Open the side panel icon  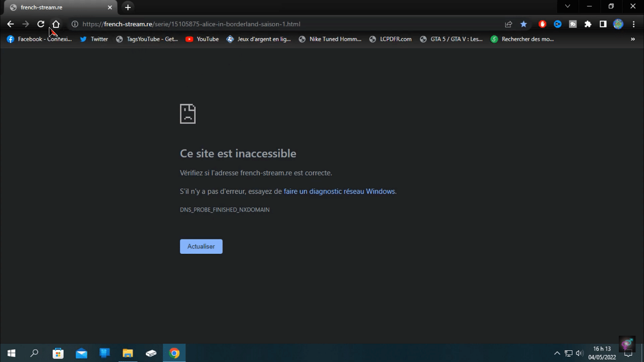603,24
